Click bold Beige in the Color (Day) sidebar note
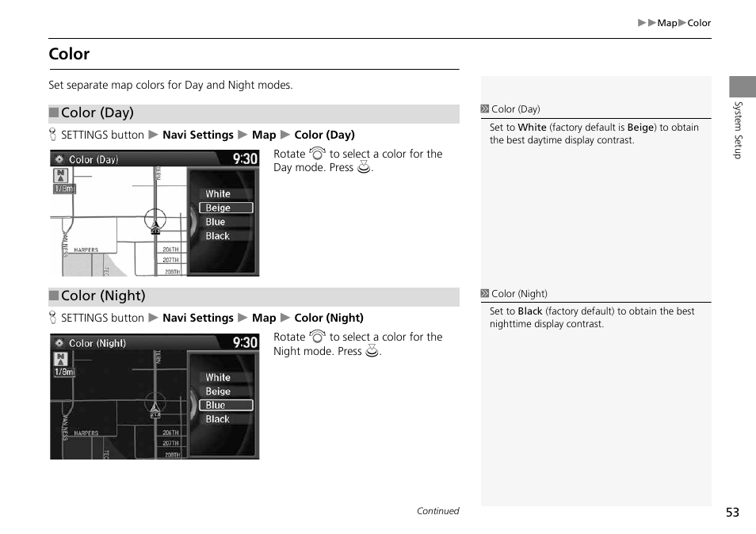Screen dimensions: 756x534 (640, 128)
